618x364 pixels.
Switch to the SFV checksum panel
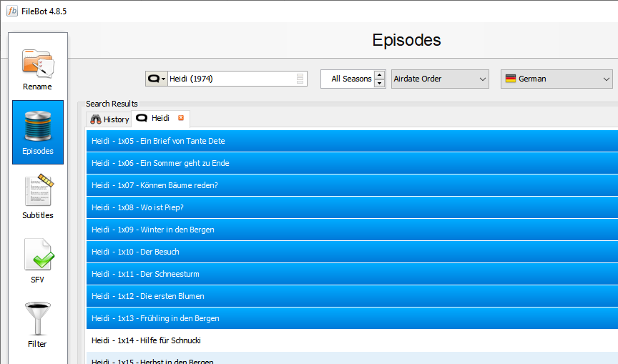(x=37, y=260)
